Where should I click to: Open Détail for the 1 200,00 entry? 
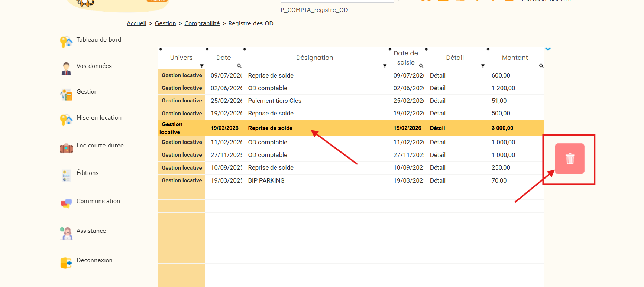click(438, 88)
